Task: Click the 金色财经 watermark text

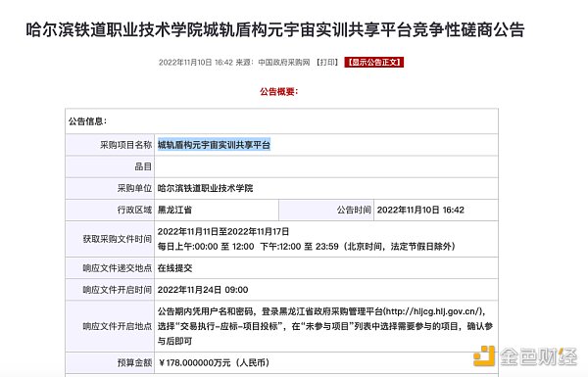Action: [538, 356]
